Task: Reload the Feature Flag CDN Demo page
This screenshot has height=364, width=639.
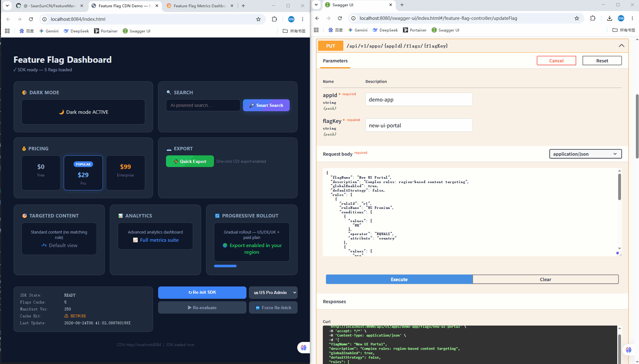Action: 31,19
